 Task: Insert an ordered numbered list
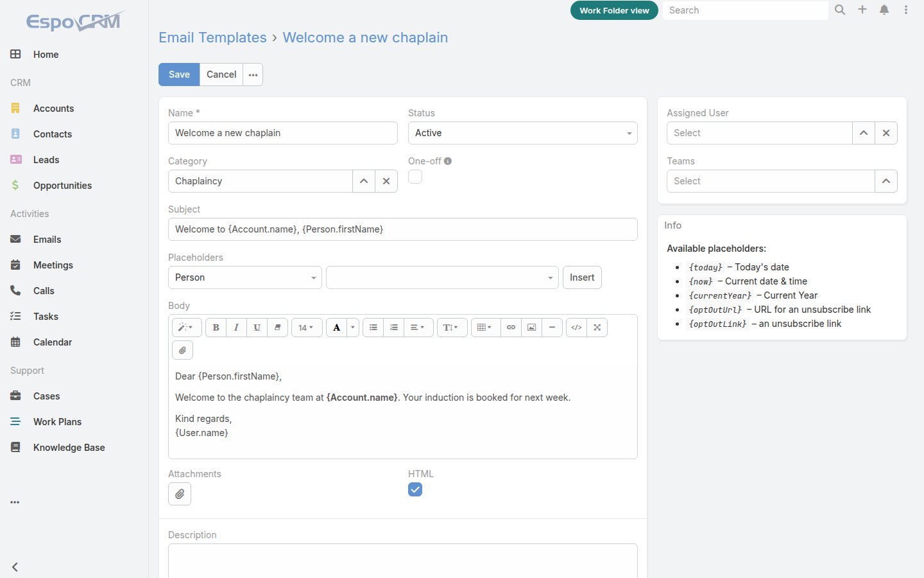pos(393,328)
